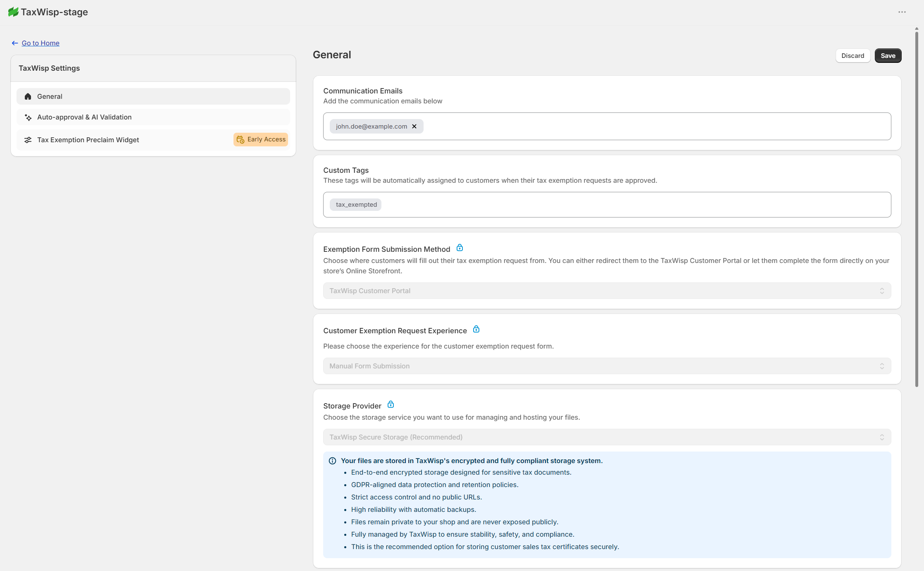Click the Preclaim Widget sliders icon
The image size is (924, 571).
[x=28, y=140]
